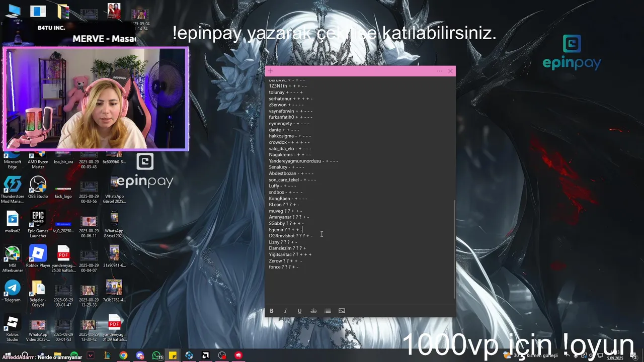Select MSI Afterburner desktop icon
Viewport: 644px width, 362px height.
(x=13, y=258)
